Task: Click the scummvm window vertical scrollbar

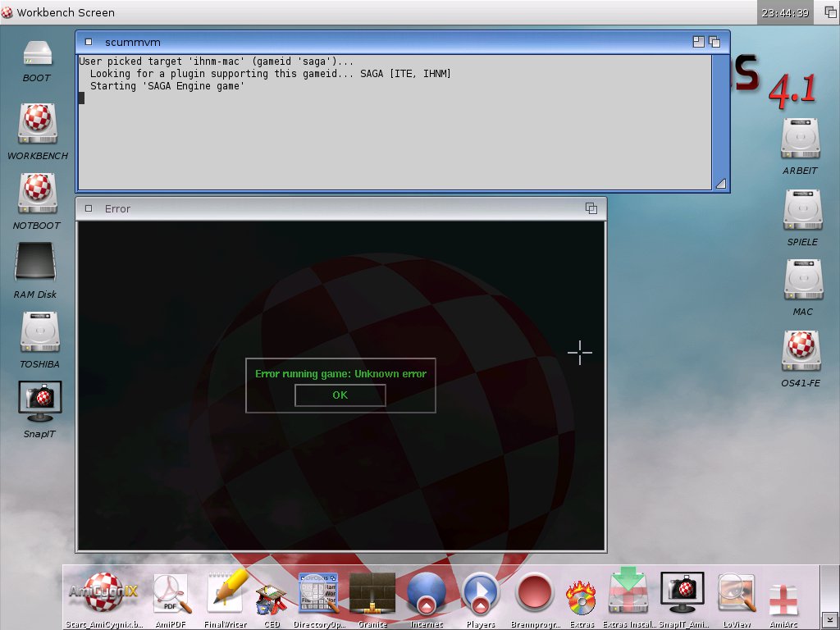Action: point(721,116)
